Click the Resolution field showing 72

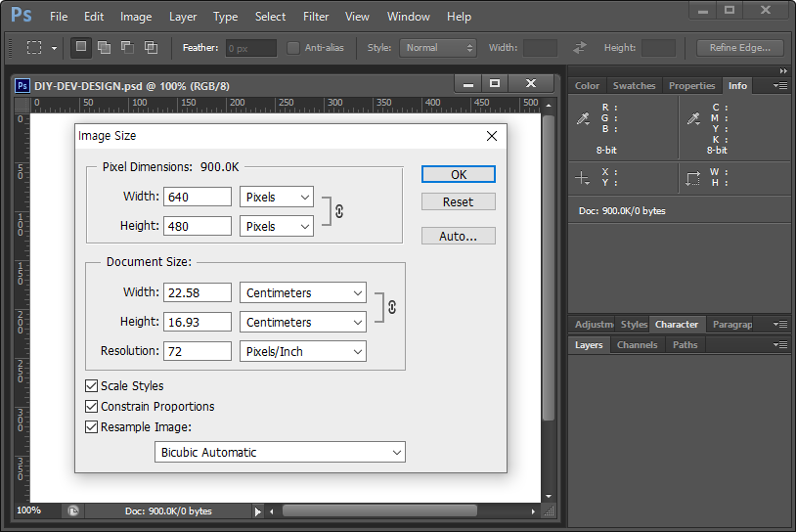pos(198,351)
